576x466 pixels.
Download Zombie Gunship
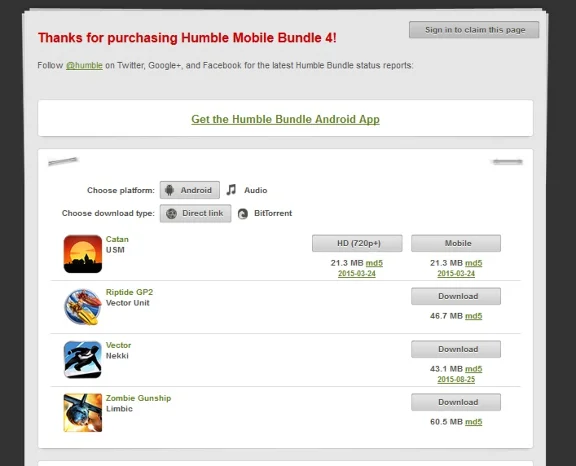(456, 402)
